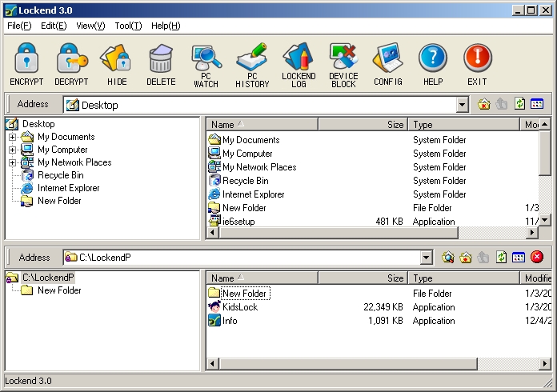
Task: Select New Folder in the Desktop folder tree
Action: point(59,201)
